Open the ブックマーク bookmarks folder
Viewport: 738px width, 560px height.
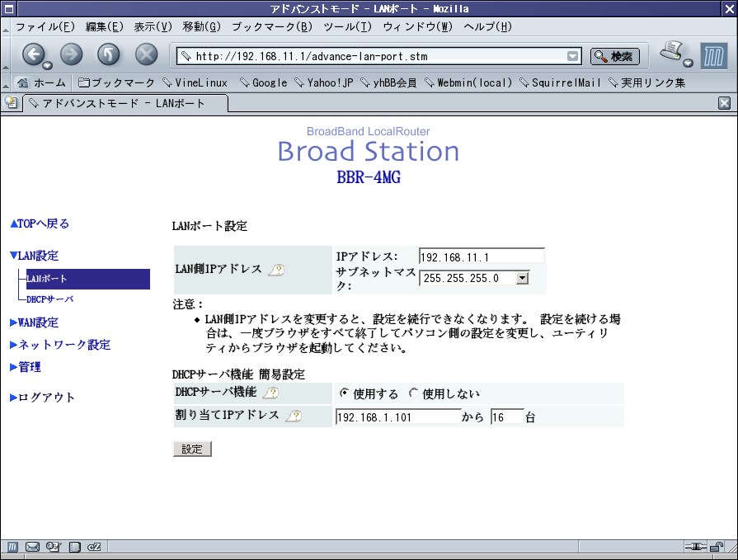coord(115,82)
